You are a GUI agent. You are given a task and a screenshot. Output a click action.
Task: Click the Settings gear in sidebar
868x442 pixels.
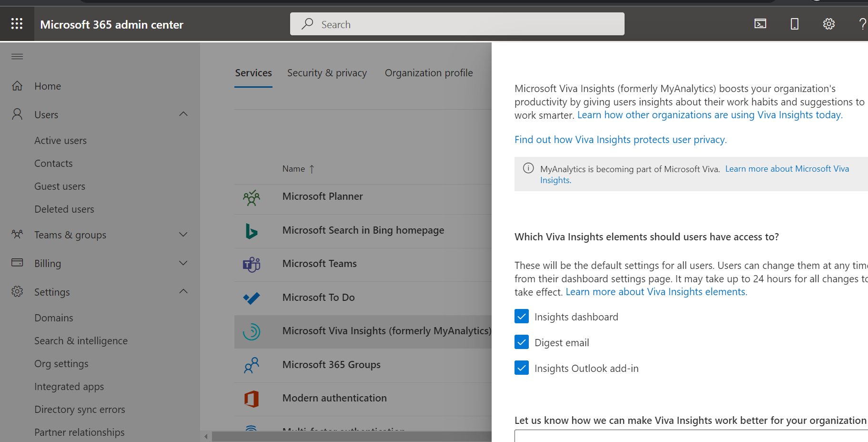[x=17, y=291]
